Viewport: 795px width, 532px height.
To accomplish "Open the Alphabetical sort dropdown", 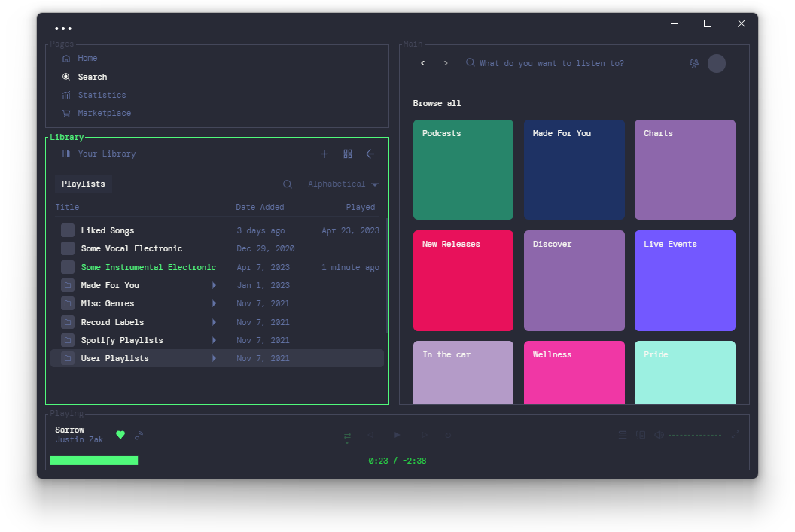I will click(x=343, y=184).
